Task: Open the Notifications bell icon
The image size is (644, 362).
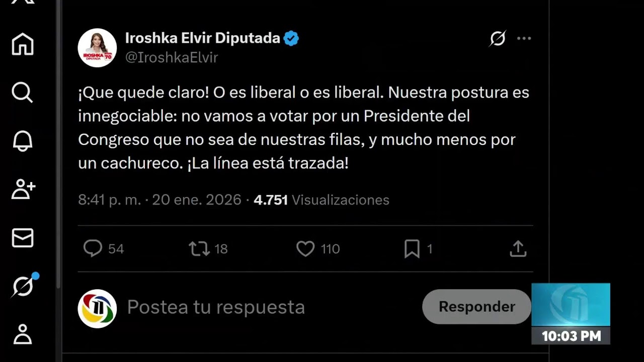Action: coord(23,141)
